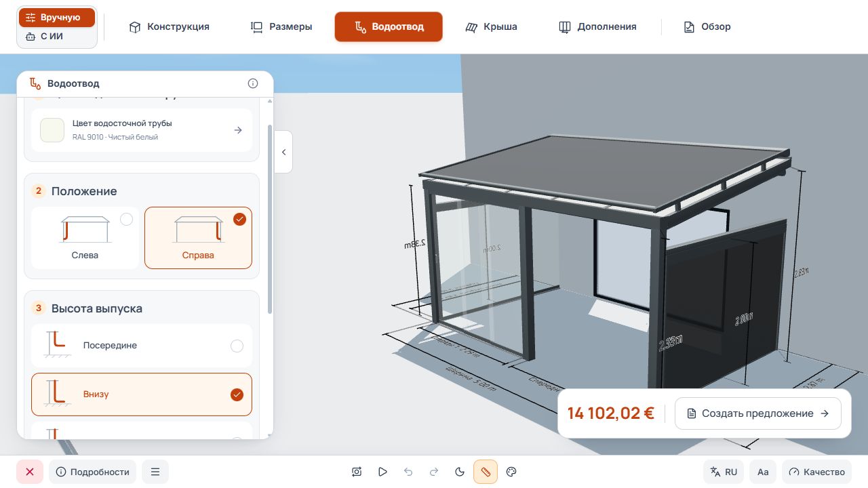Screen dimensions: 868x488
Task: Click Создать предложение button
Action: [758, 413]
